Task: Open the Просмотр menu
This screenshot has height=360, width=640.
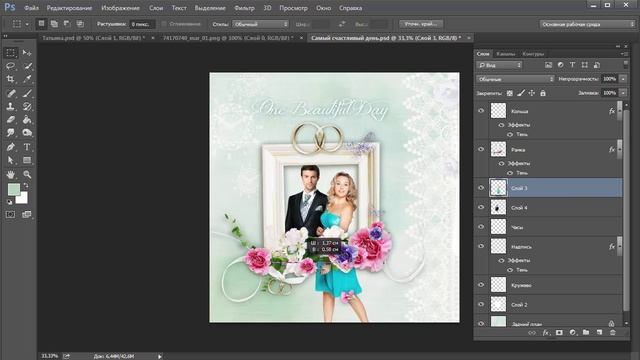Action: tap(293, 8)
